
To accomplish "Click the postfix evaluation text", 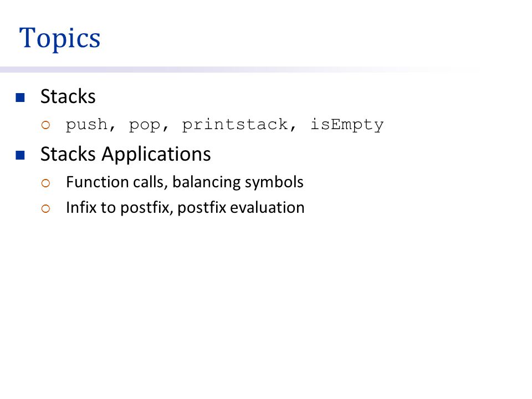I will [241, 208].
